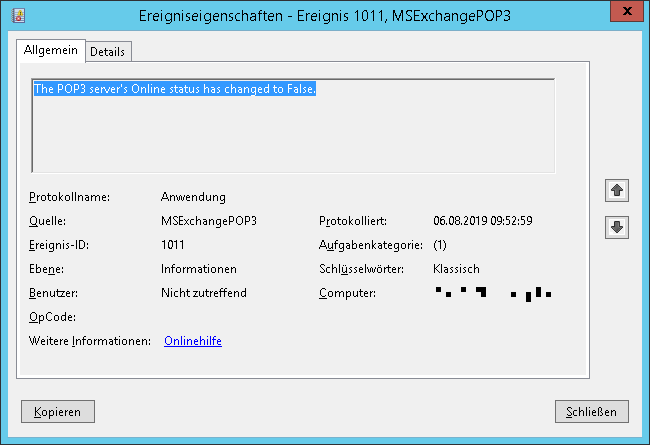This screenshot has height=445, width=650.
Task: Click the Benutzer value Nicht zutreffend
Action: click(203, 293)
